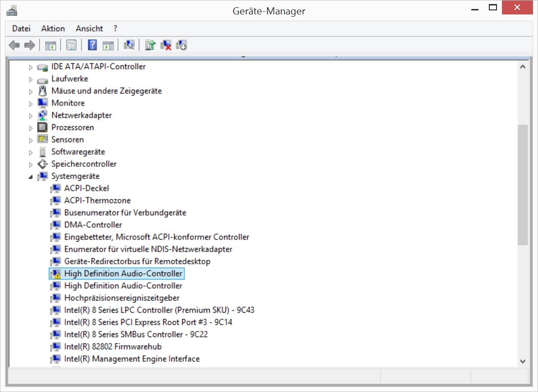Screen dimensions: 538x392
Task: Click the Back arrow toolbar icon
Action: [14, 45]
